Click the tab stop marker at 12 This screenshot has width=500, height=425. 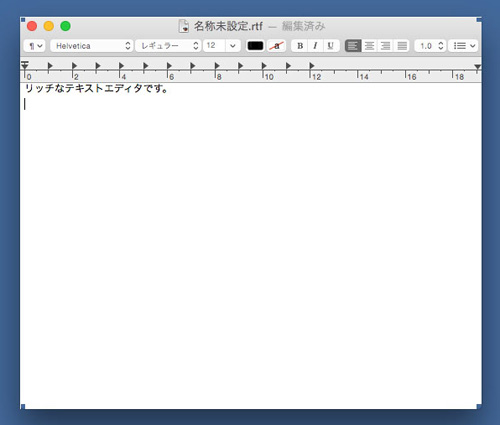(312, 66)
